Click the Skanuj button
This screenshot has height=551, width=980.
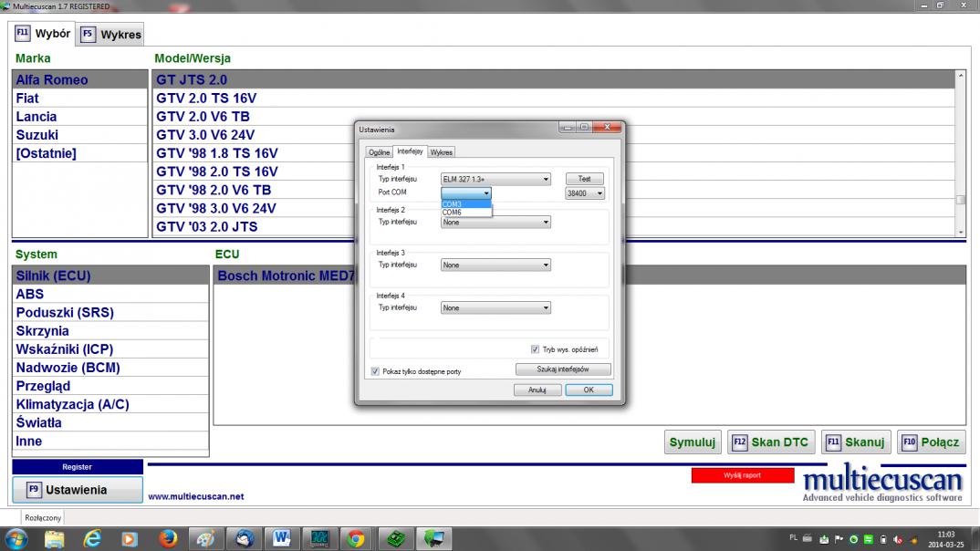click(x=856, y=442)
